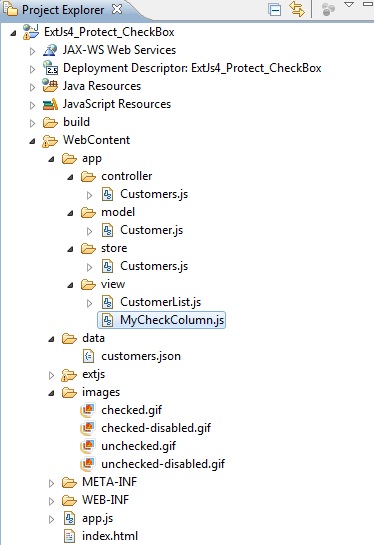The height and width of the screenshot is (545, 374).
Task: Collapse the model folder
Action: (71, 213)
